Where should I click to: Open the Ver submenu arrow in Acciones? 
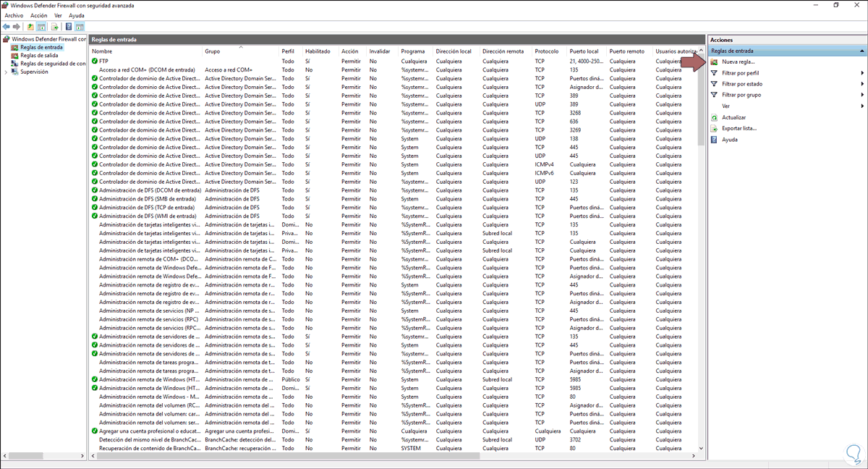(862, 106)
